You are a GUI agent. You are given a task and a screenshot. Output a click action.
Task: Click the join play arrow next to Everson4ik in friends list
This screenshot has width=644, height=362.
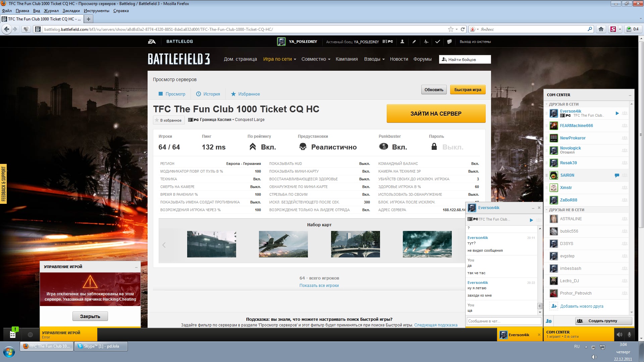pyautogui.click(x=617, y=113)
